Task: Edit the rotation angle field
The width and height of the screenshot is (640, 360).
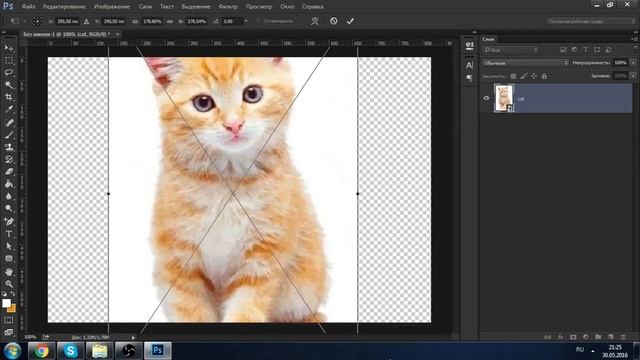Action: pos(232,21)
